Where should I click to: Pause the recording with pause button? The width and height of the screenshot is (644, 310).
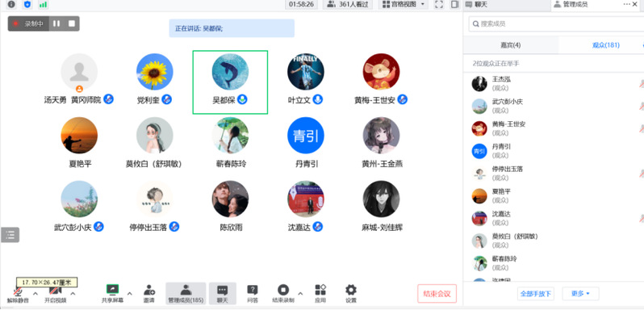point(56,23)
